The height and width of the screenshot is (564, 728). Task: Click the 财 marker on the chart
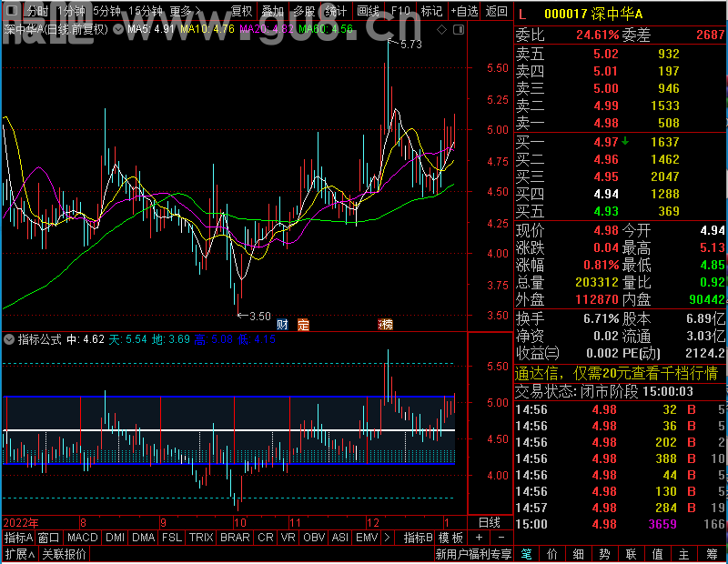click(x=282, y=325)
